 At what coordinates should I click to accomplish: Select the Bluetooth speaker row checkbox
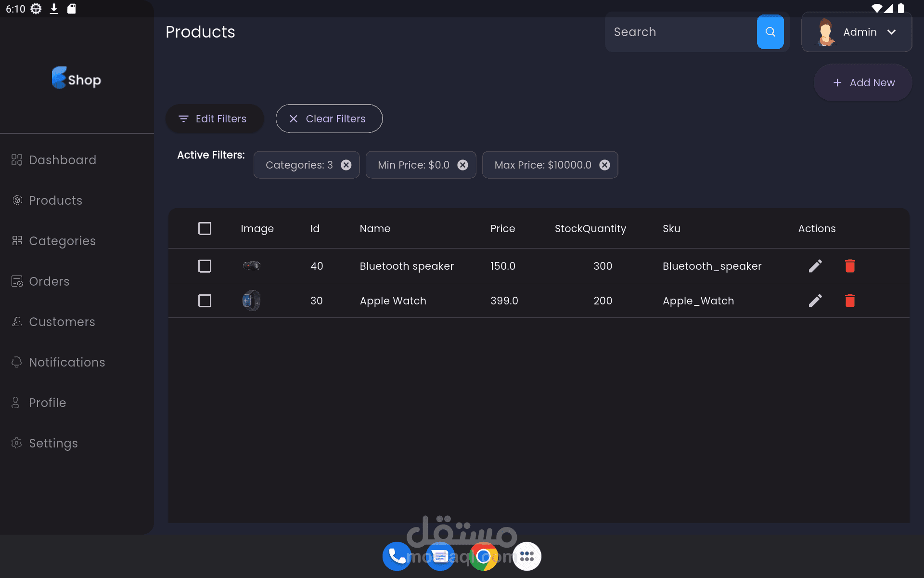205,266
